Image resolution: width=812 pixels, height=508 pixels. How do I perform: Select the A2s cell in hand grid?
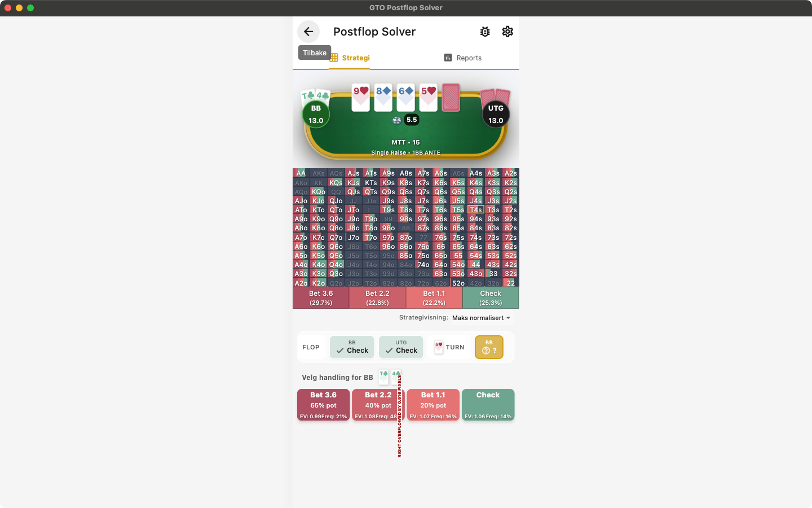coord(511,173)
